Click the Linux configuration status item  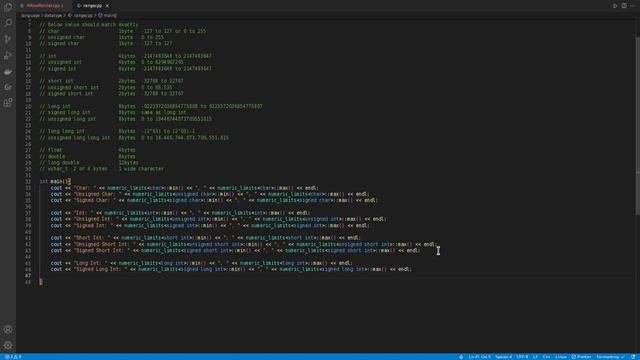[x=560, y=357]
